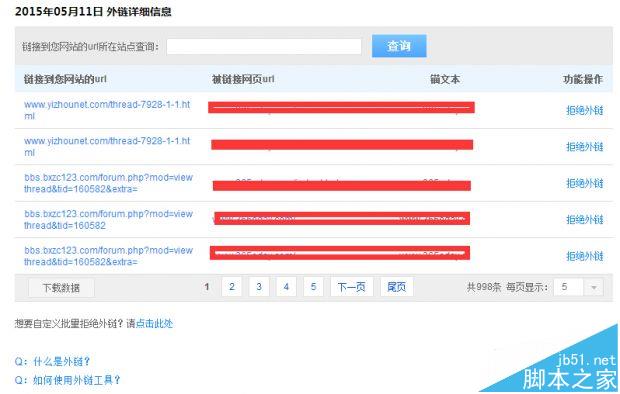Screen dimensions: 620x394
Task: Open second row yizhounet.com thread link
Action: 107,146
